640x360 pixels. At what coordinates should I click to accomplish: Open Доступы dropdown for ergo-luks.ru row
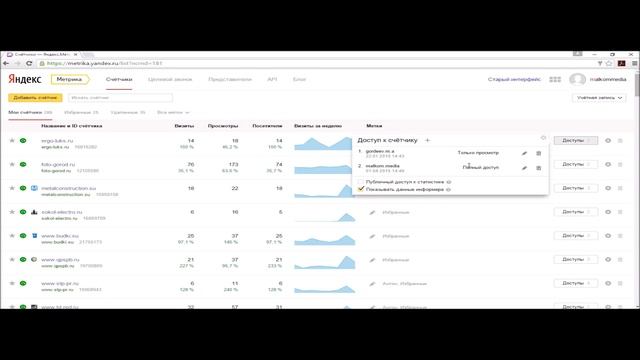tap(576, 140)
